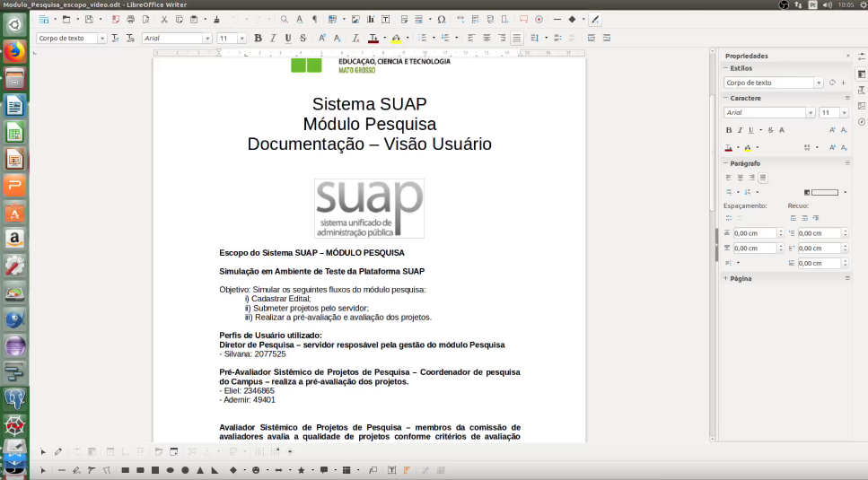Viewport: 868px width, 480px height.
Task: Insert image using the toolbar icon
Action: [x=355, y=20]
